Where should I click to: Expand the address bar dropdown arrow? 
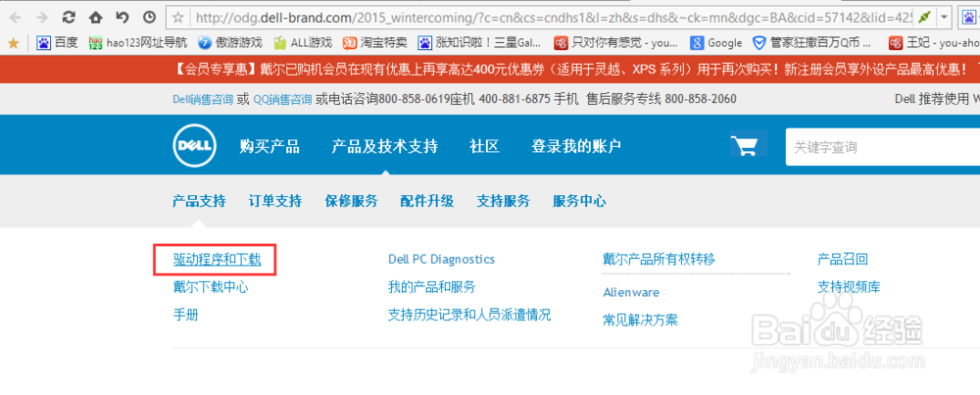coord(944,17)
